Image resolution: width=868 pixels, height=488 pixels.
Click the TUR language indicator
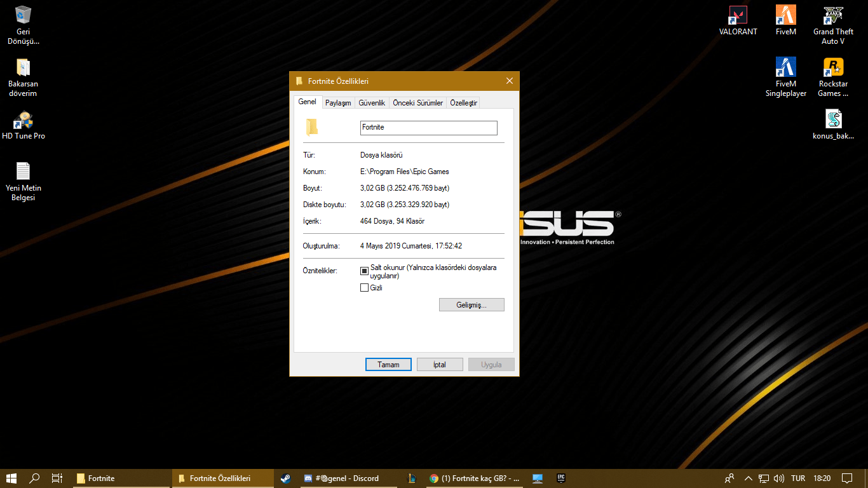(x=798, y=478)
